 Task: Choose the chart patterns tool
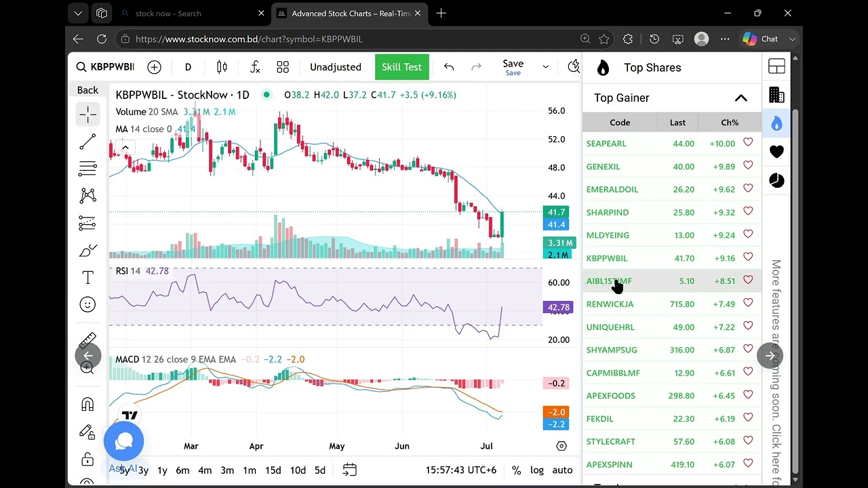pos(87,196)
